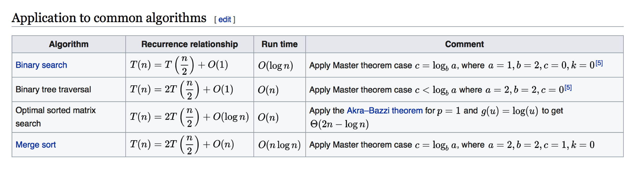The width and height of the screenshot is (644, 184).
Task: Click the O(log n) run time cell
Action: [275, 66]
